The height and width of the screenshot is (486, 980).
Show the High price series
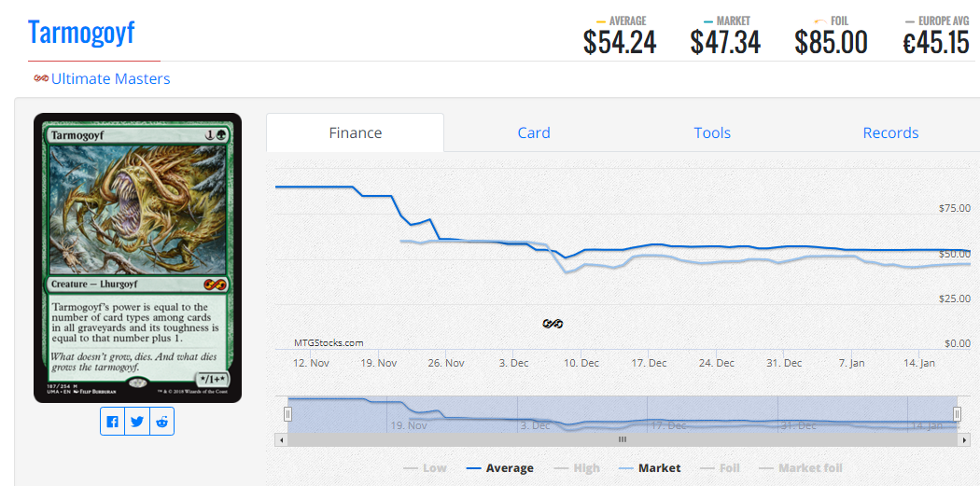577,468
